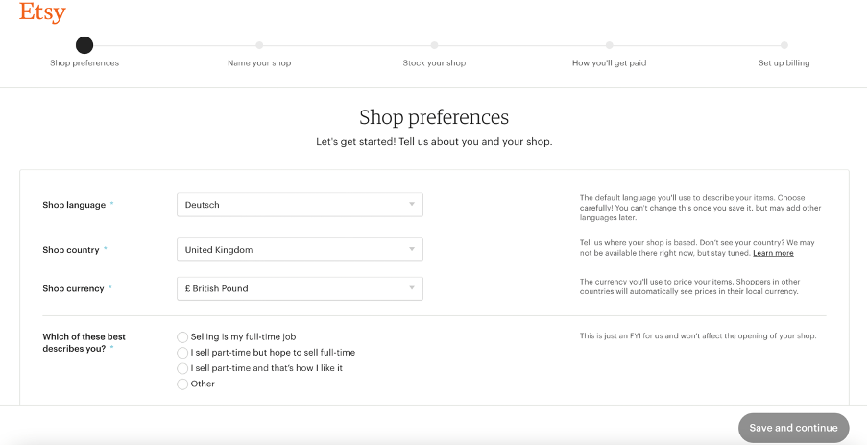Open the Shop language dropdown

[x=300, y=205]
